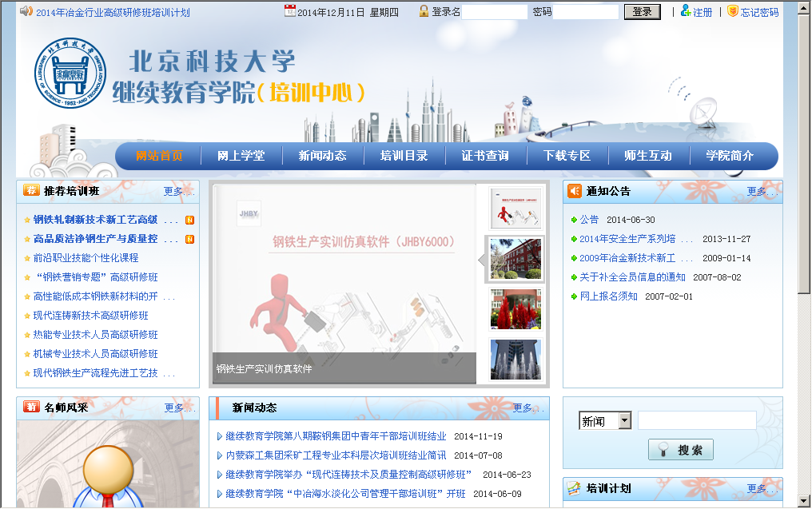Click the search keyword text field
This screenshot has height=509, width=812.
point(697,420)
